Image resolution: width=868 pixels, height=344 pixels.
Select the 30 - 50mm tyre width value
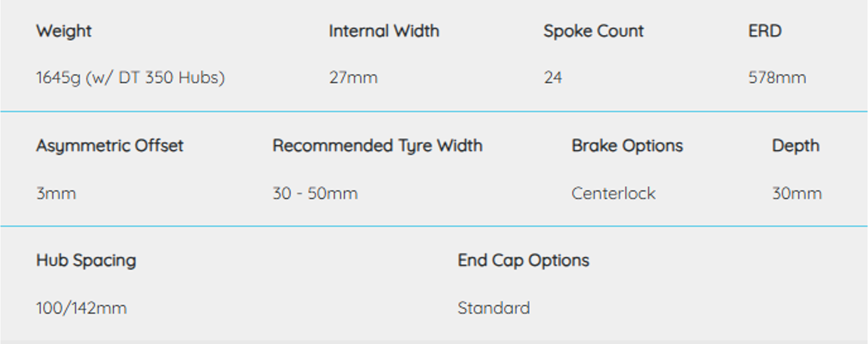[x=315, y=194]
